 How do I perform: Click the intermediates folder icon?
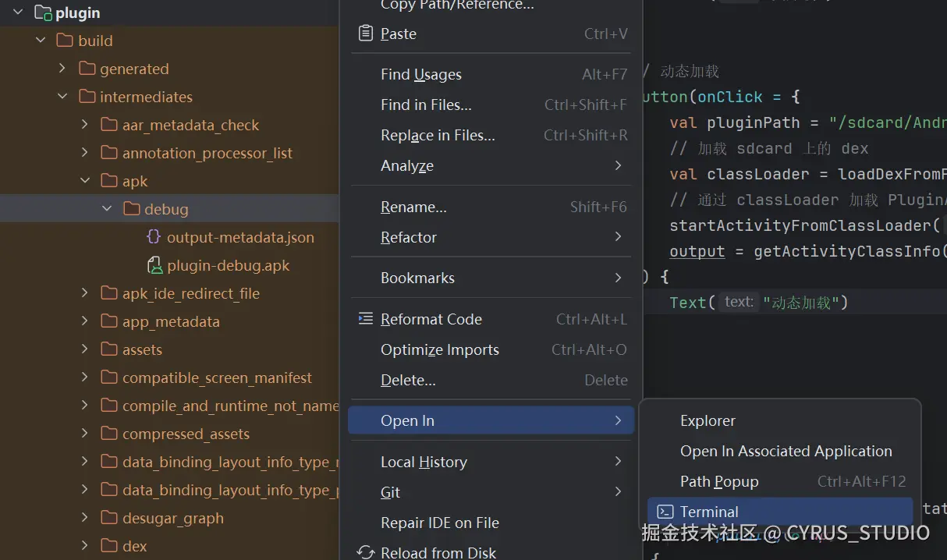tap(87, 97)
